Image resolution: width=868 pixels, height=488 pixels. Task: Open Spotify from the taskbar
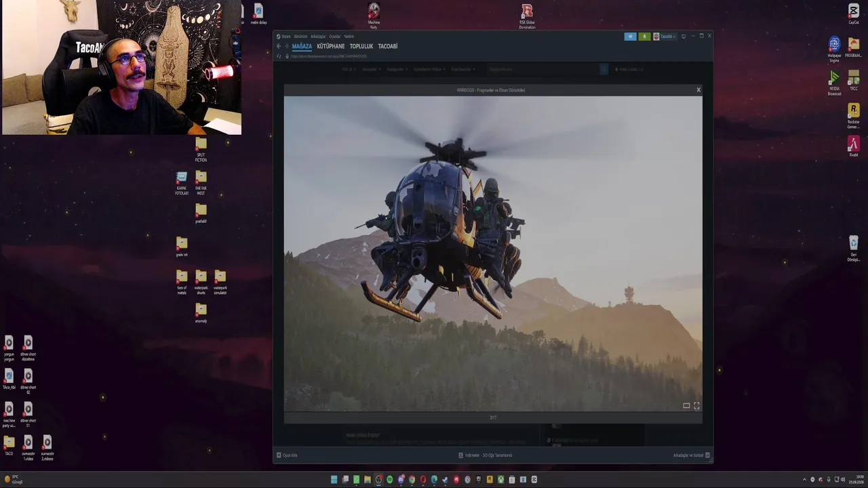click(x=389, y=480)
